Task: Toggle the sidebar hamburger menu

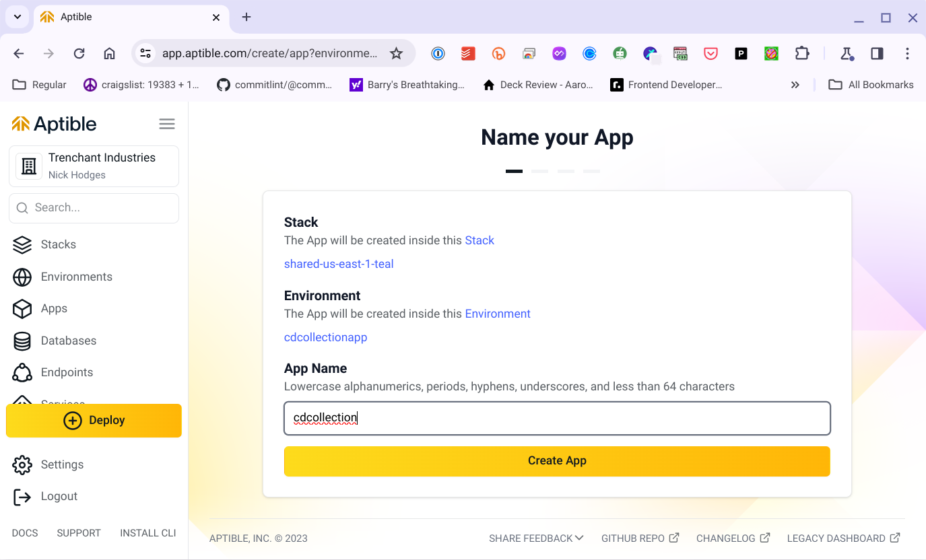Action: pos(167,124)
